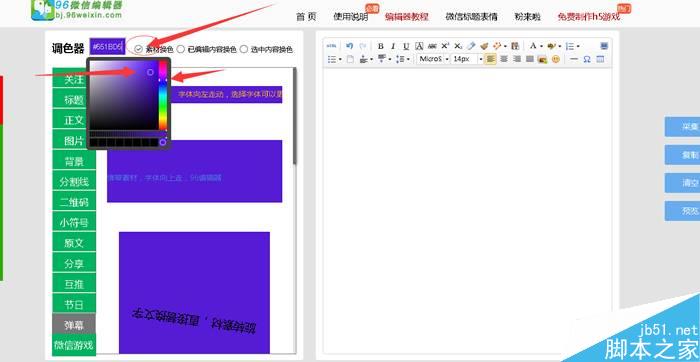Screen dimensions: 700x362
Task: Click the rainbow hue slider strip
Action: 163,95
